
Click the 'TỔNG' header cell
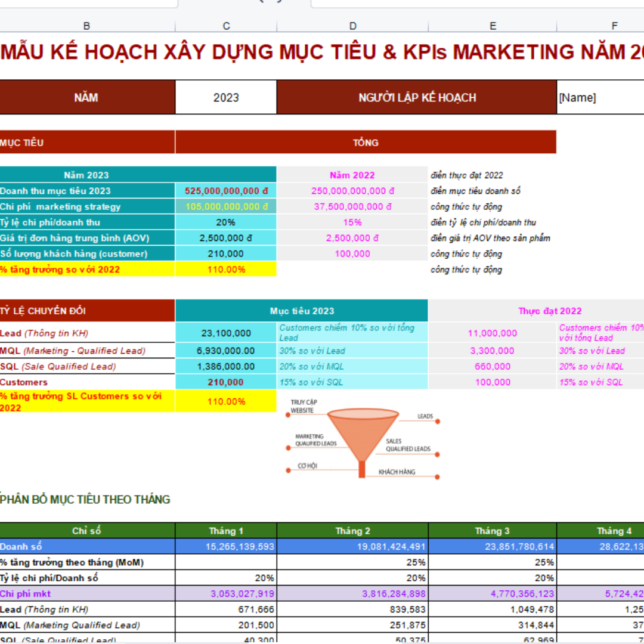pos(366,142)
